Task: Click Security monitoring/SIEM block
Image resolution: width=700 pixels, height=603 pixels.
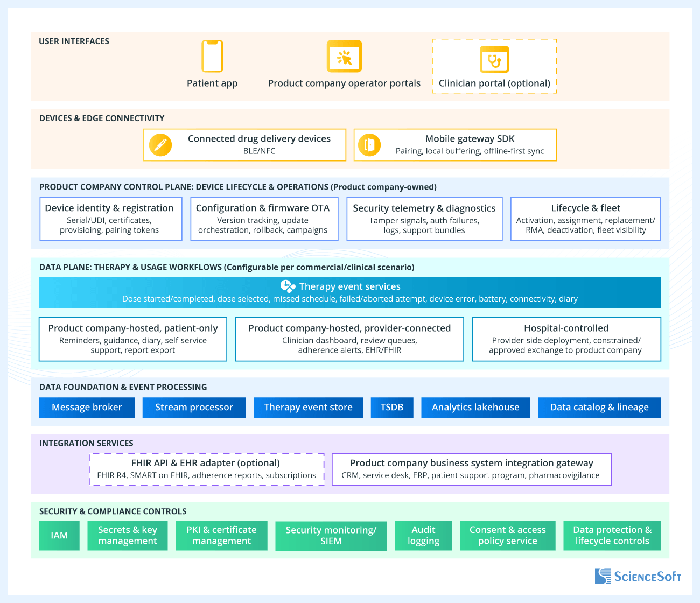Action: [331, 536]
